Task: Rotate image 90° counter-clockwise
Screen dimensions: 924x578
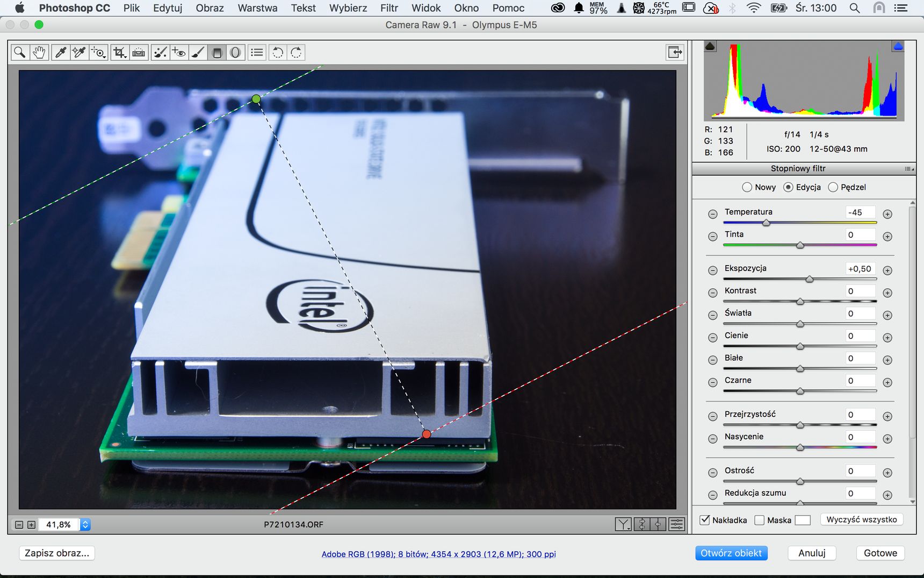Action: [x=277, y=52]
